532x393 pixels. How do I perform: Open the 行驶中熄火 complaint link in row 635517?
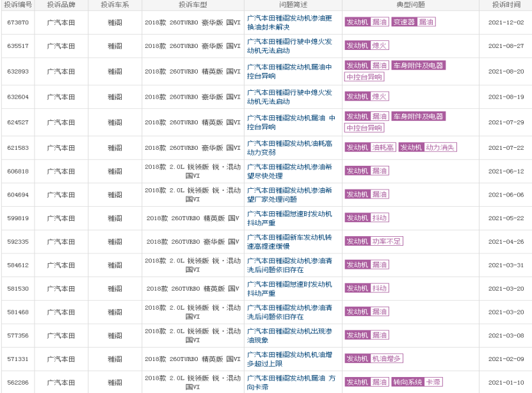pyautogui.click(x=289, y=46)
